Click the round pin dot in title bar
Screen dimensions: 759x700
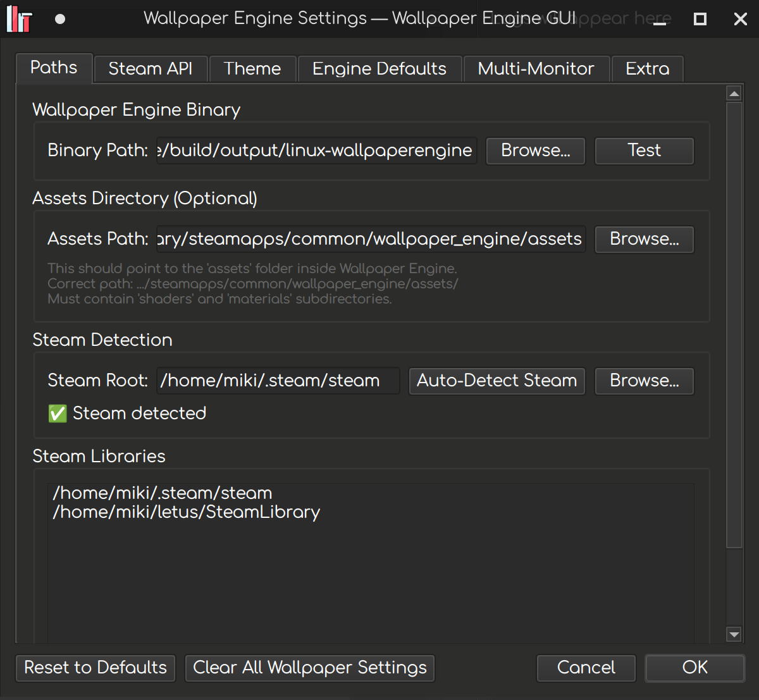click(60, 19)
